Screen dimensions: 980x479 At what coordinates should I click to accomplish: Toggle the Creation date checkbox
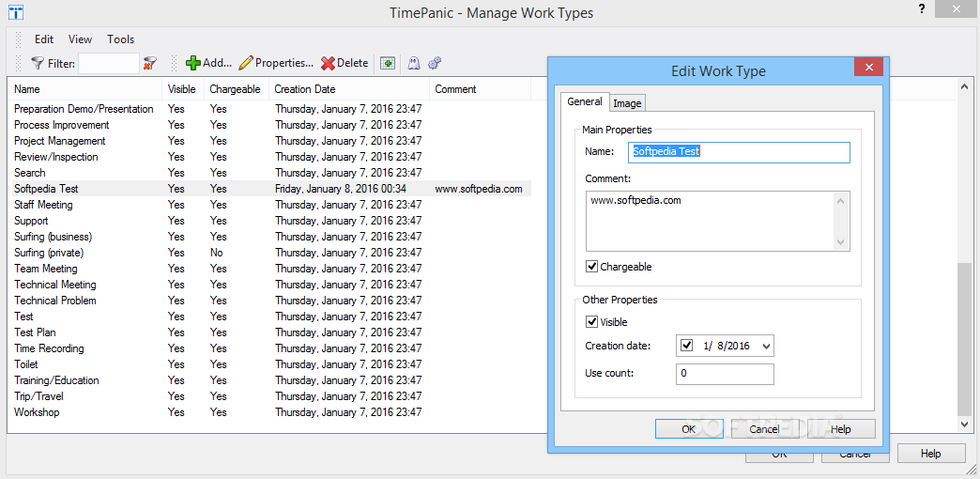pos(687,346)
